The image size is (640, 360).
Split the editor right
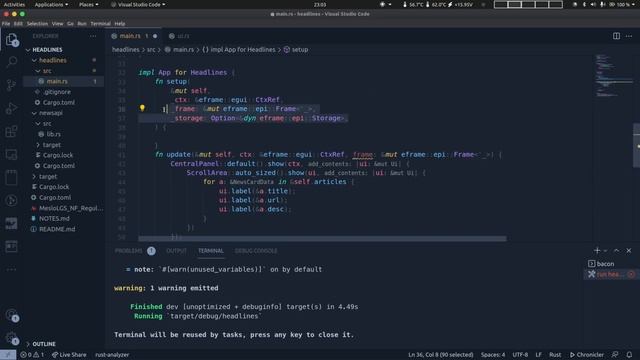[x=616, y=36]
